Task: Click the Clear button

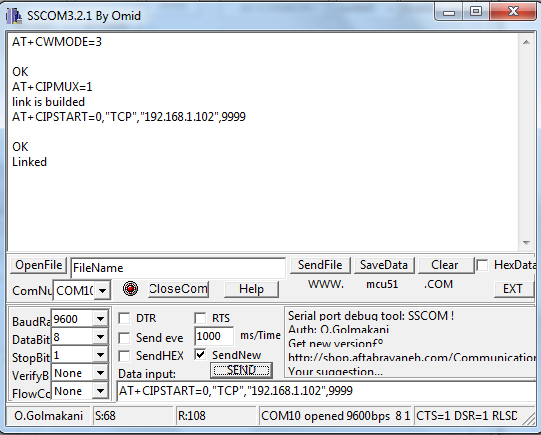Action: point(445,265)
